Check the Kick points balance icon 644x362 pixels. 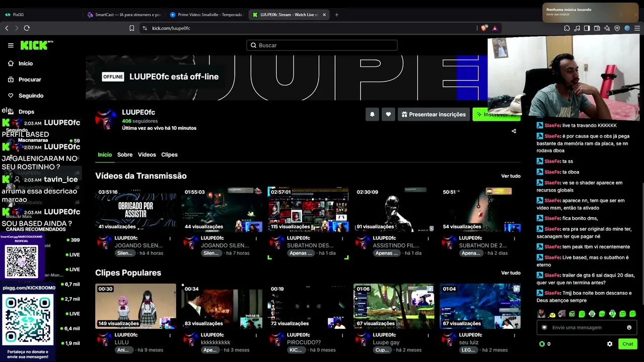[542, 344]
